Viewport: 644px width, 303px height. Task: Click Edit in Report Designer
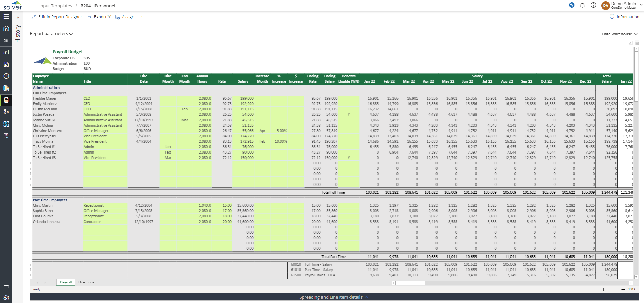coord(57,17)
